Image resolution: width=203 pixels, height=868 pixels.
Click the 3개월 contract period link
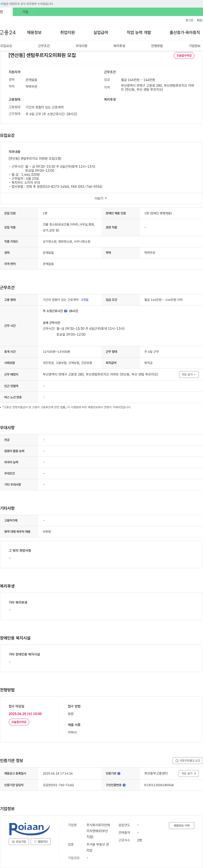click(x=85, y=300)
